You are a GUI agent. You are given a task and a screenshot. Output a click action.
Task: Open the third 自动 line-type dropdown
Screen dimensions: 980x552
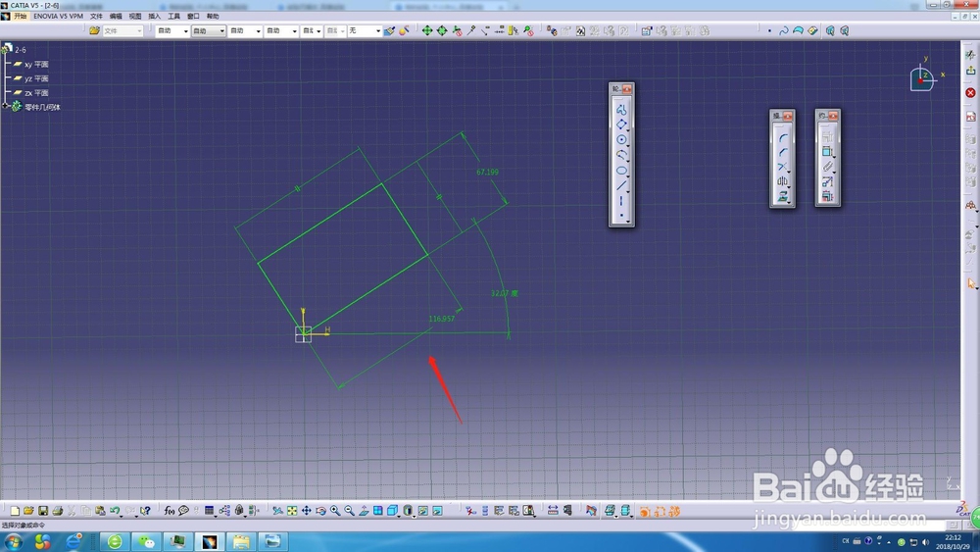pyautogui.click(x=244, y=30)
